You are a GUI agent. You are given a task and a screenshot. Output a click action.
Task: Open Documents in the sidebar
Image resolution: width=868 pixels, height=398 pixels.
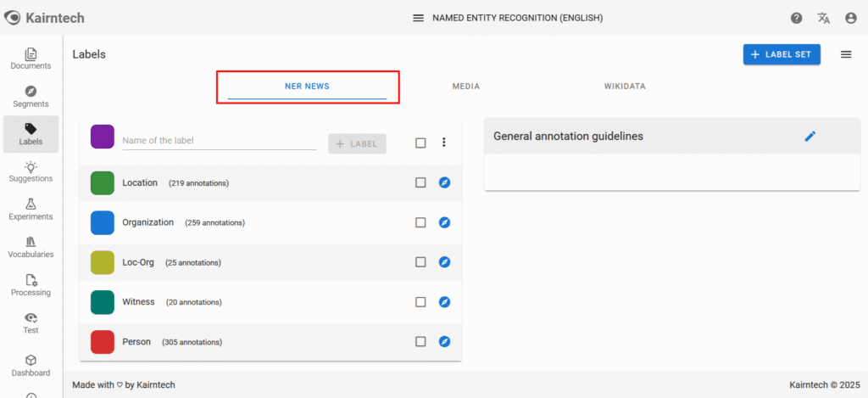(x=31, y=59)
